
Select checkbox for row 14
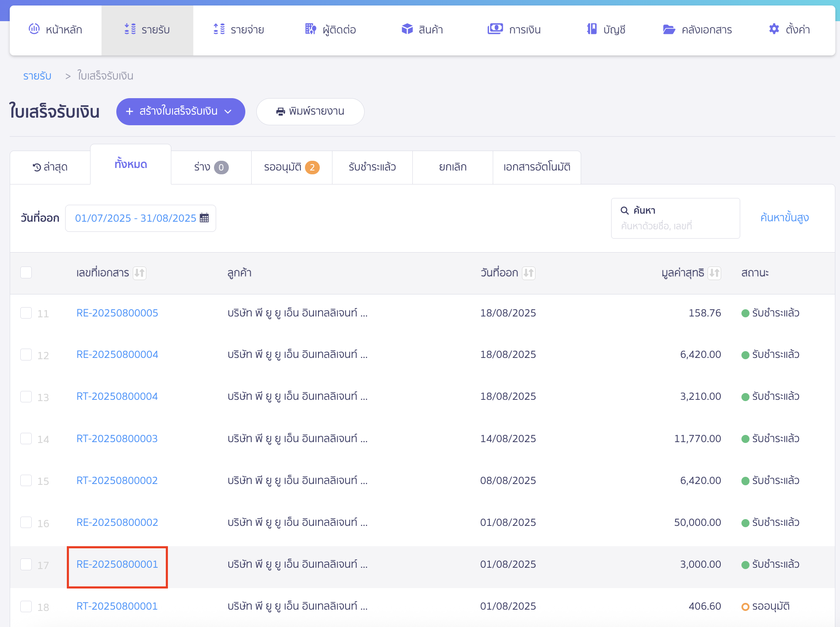coord(26,439)
